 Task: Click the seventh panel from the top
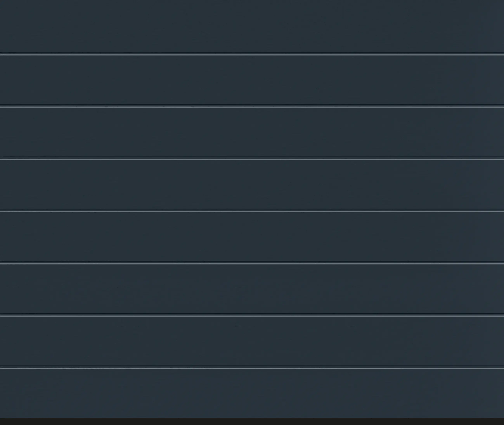(x=252, y=341)
